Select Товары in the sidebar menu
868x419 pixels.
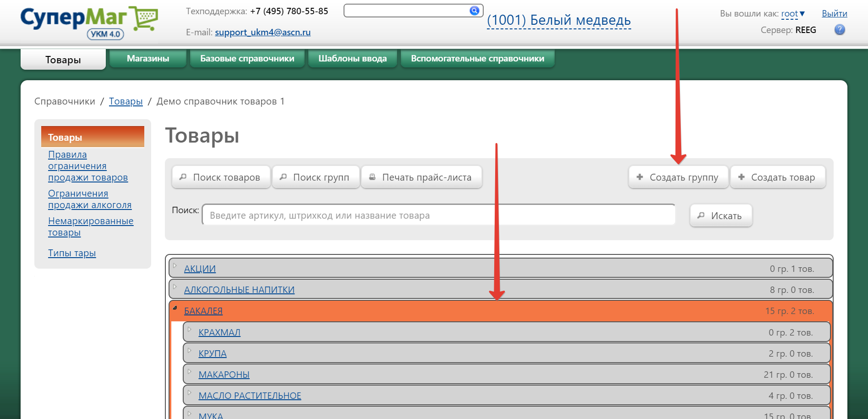93,137
